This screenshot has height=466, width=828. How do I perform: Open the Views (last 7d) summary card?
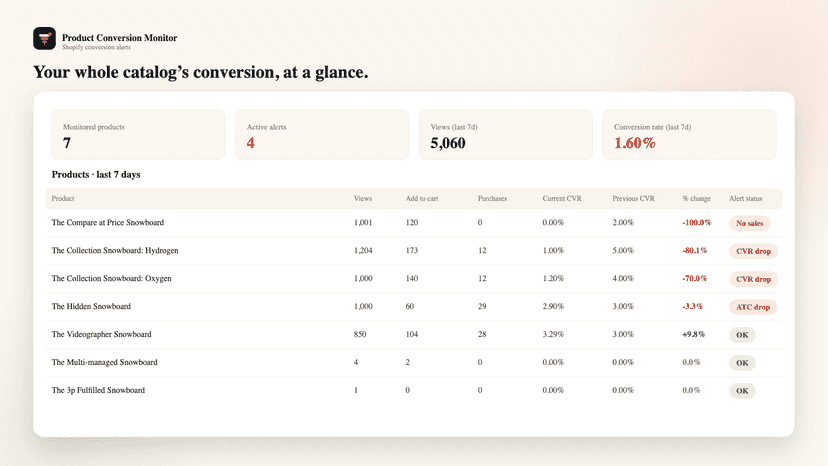(506, 135)
